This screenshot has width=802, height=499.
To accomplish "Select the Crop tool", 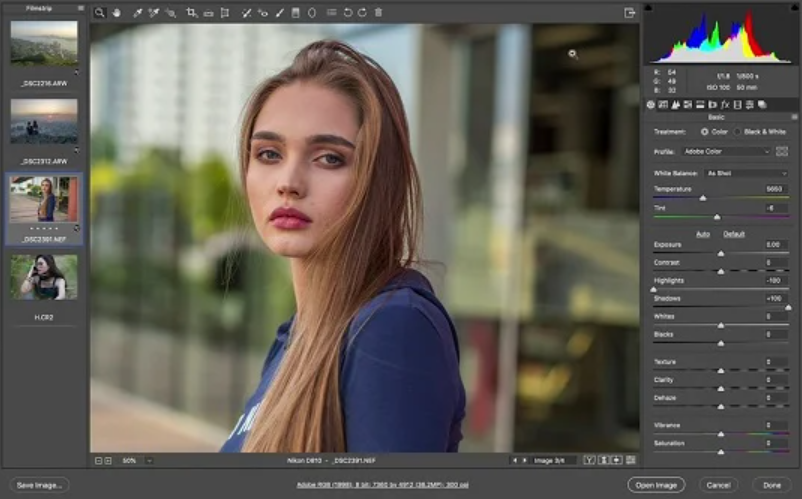I will pyautogui.click(x=192, y=13).
